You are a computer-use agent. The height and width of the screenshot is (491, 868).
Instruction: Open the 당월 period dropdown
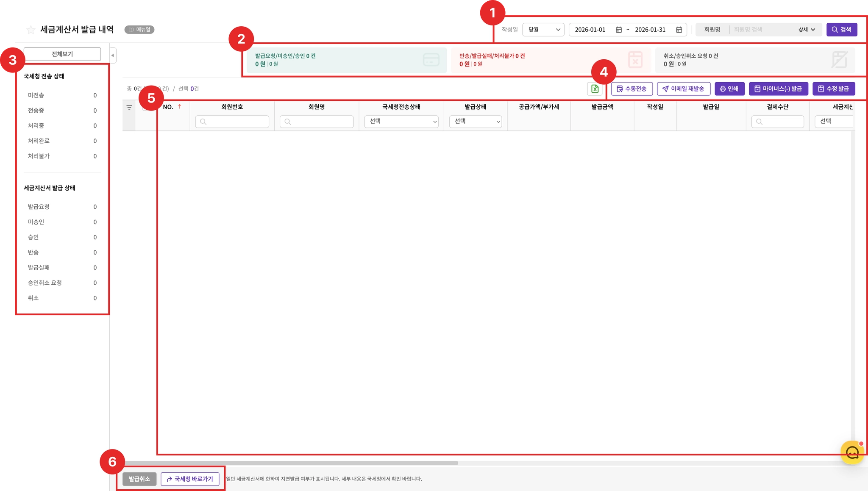pos(543,30)
